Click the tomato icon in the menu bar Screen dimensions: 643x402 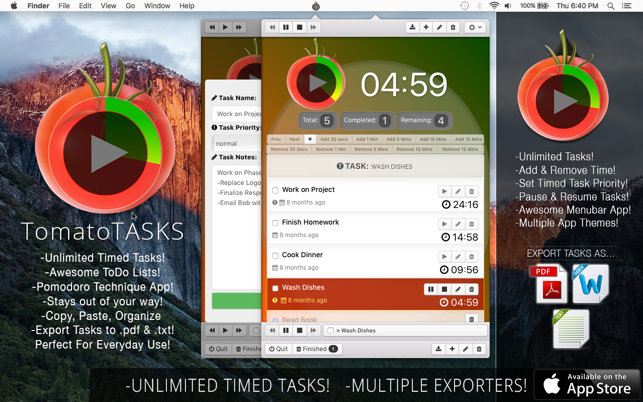click(x=316, y=6)
